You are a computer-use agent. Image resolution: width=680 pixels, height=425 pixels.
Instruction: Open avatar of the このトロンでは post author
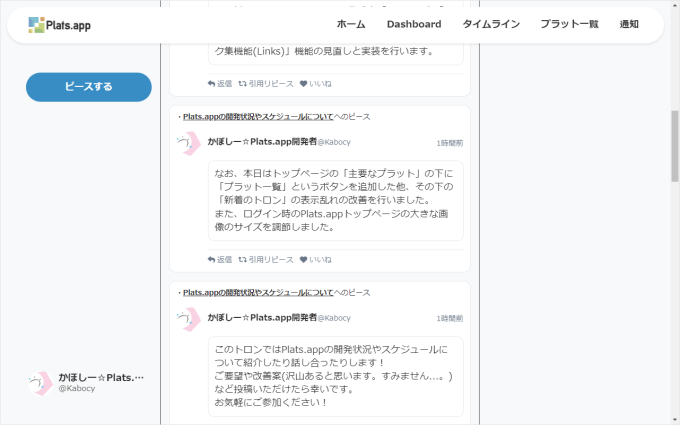click(189, 319)
